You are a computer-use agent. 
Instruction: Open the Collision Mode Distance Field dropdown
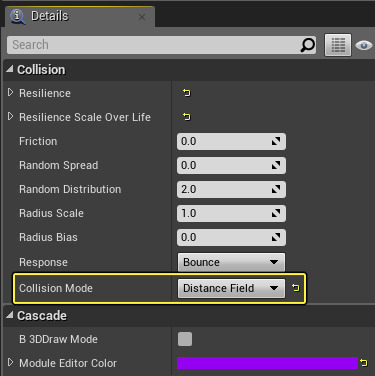tap(231, 288)
